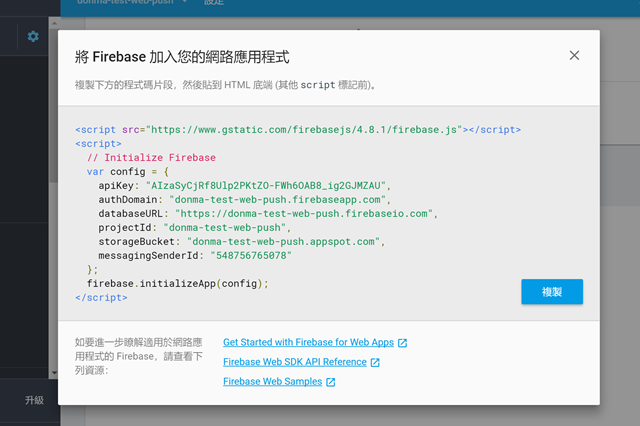Click the firebase.initializeApp(config) line
This screenshot has width=640, height=426.
click(x=178, y=284)
